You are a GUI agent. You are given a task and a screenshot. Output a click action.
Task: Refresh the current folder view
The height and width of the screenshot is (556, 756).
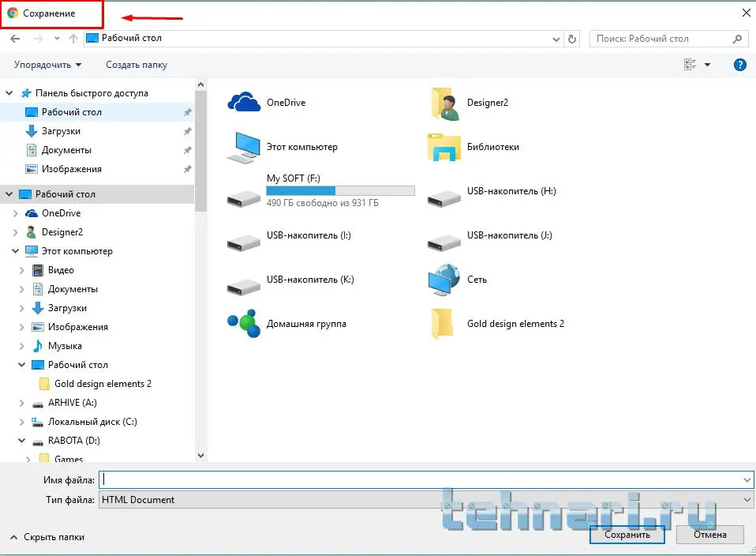click(572, 38)
